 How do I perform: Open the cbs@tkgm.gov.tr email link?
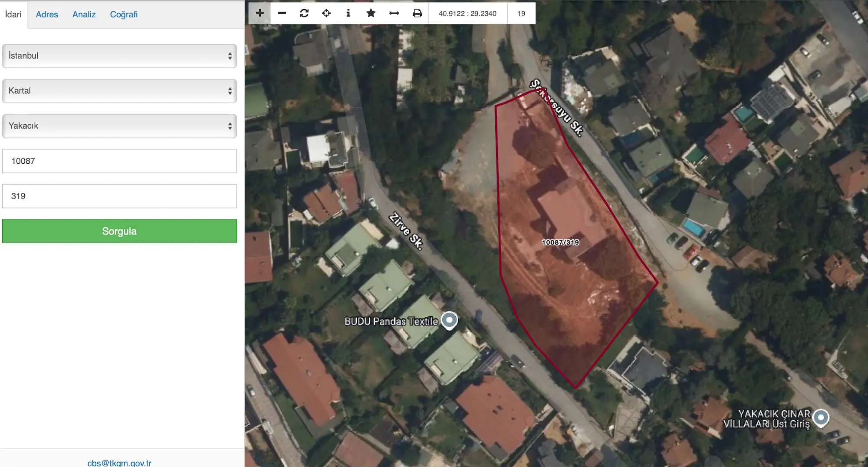119,463
